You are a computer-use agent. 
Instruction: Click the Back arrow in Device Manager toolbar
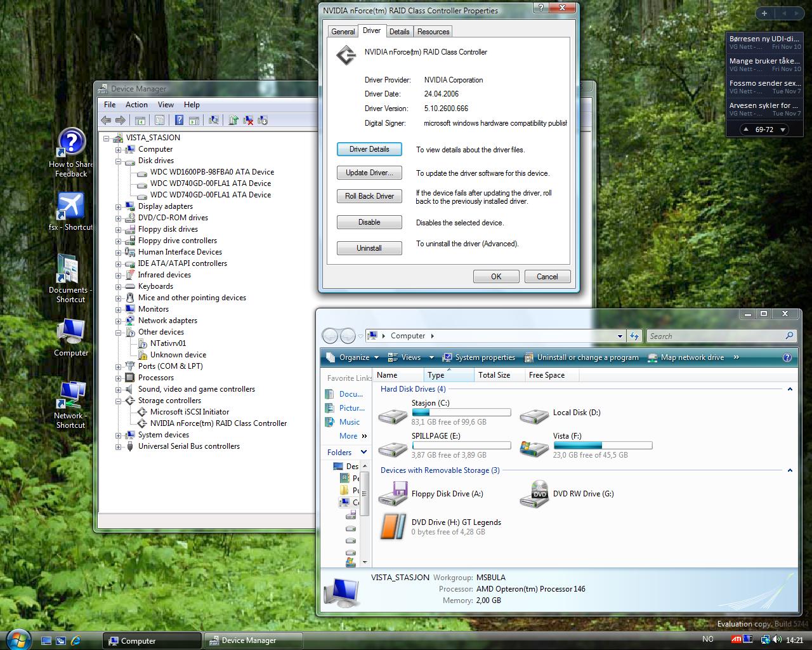[x=106, y=120]
